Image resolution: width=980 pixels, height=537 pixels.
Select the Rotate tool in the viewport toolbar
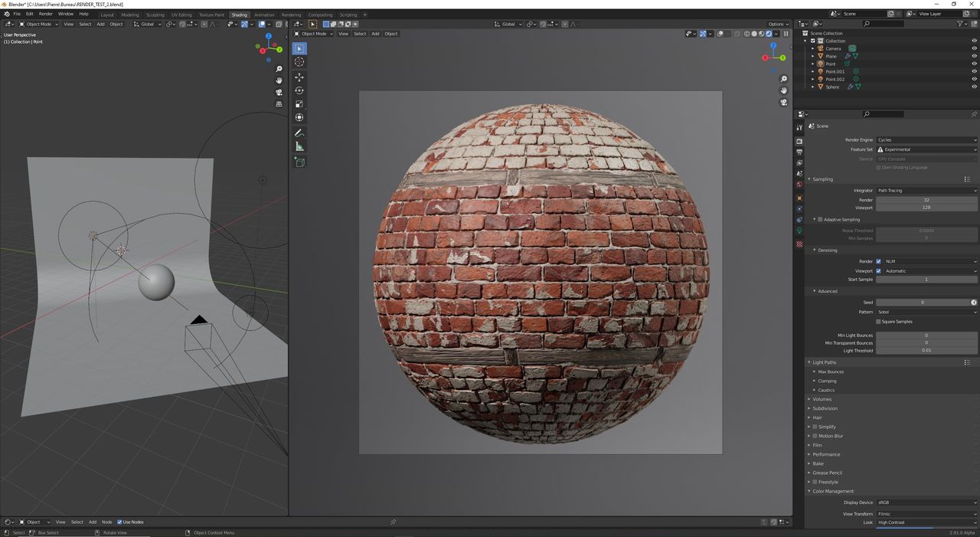pyautogui.click(x=299, y=90)
